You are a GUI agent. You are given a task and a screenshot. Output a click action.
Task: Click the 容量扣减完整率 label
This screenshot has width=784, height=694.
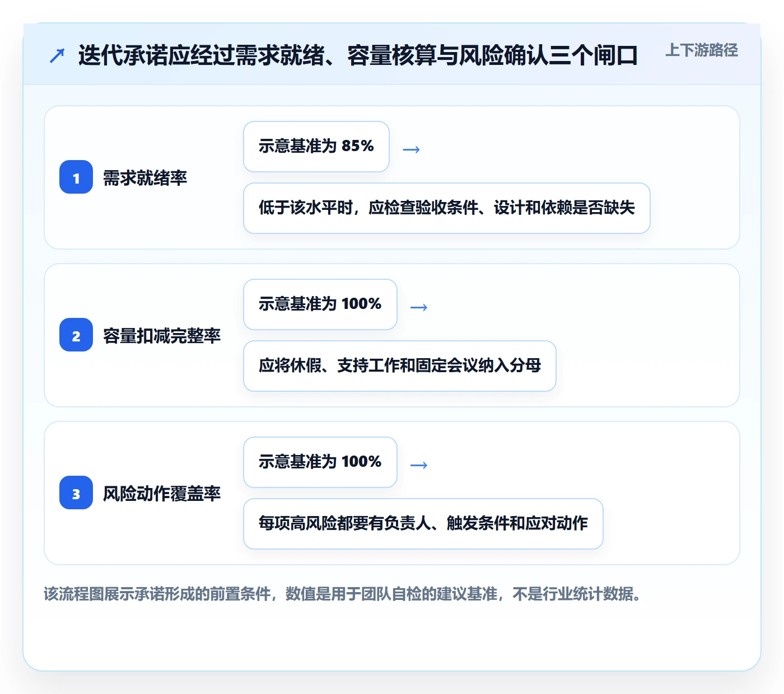click(x=162, y=336)
